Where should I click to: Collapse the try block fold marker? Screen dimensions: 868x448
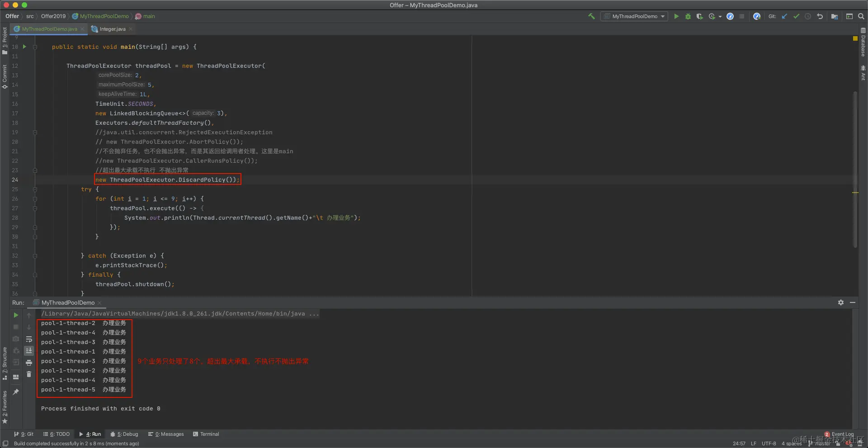[35, 189]
